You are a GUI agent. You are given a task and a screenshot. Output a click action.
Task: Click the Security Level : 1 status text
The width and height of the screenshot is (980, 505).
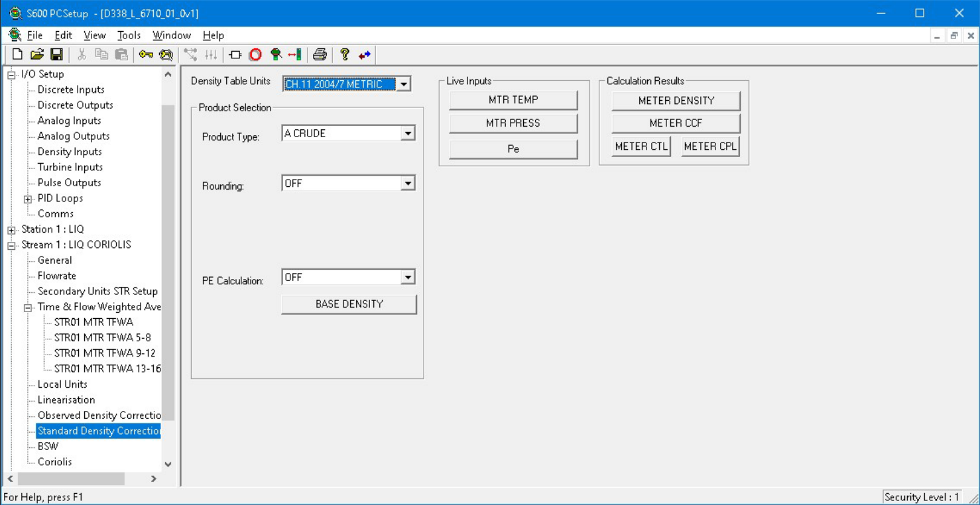[922, 497]
